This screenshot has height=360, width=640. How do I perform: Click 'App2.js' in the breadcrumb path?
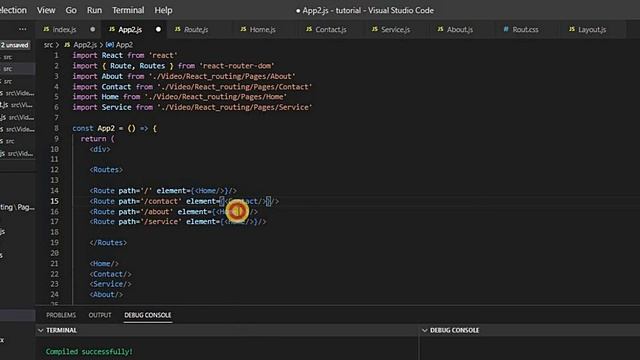[85, 45]
